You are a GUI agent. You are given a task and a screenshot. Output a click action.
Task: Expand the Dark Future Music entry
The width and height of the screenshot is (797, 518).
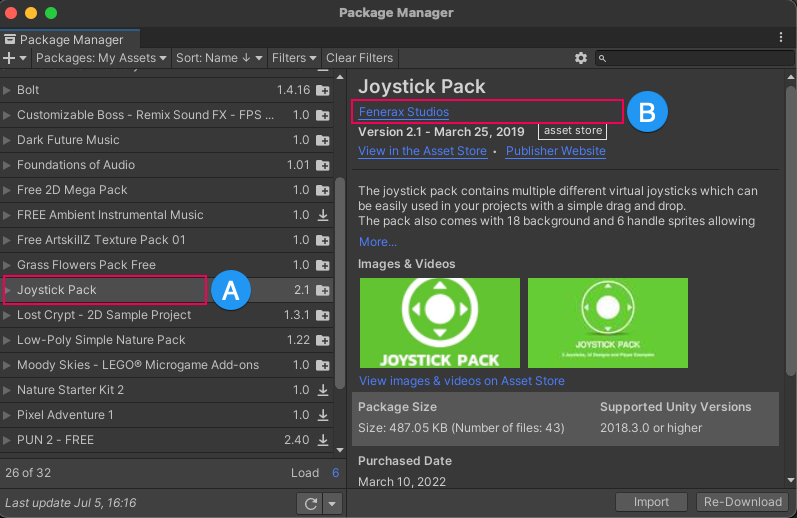8,140
